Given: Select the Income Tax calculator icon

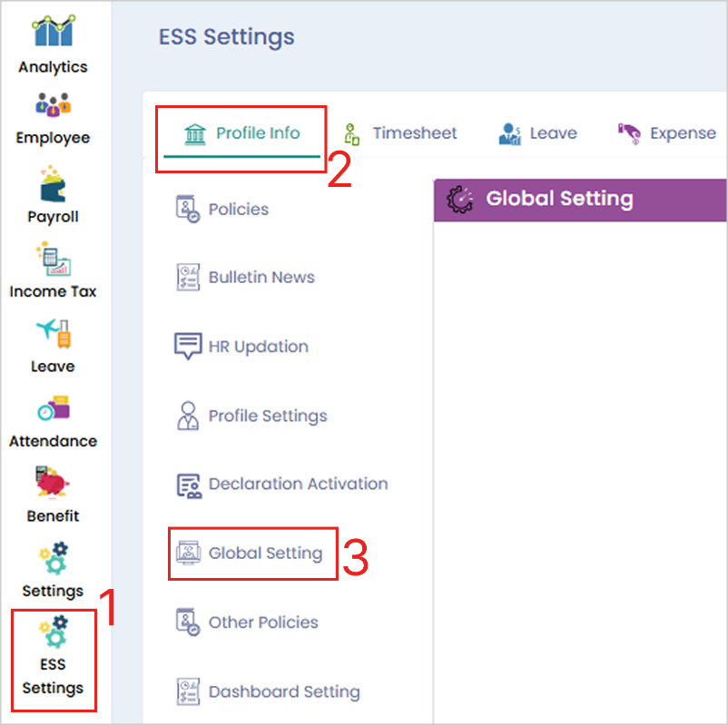Looking at the screenshot, I should 53,259.
